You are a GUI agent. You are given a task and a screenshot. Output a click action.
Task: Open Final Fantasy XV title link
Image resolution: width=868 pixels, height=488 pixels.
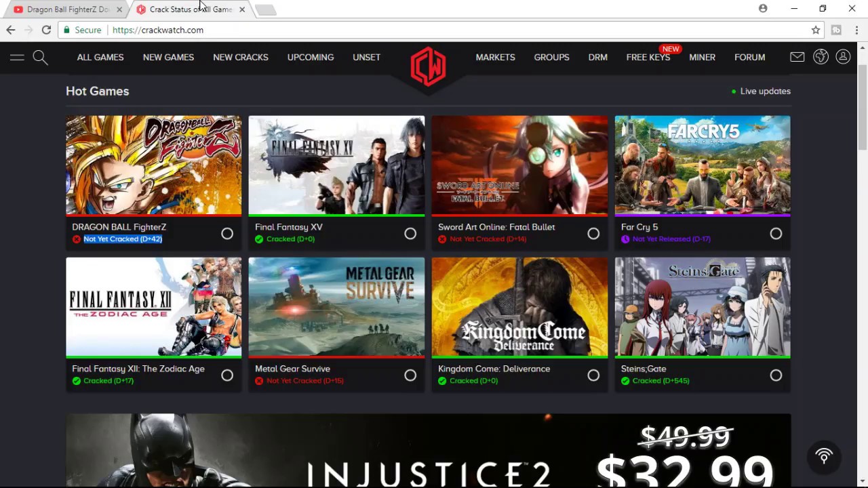288,227
